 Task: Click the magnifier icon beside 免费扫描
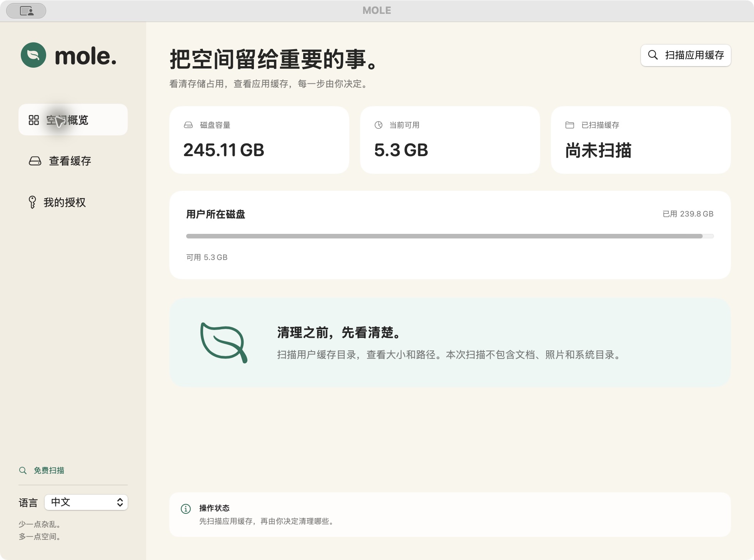[x=23, y=470]
